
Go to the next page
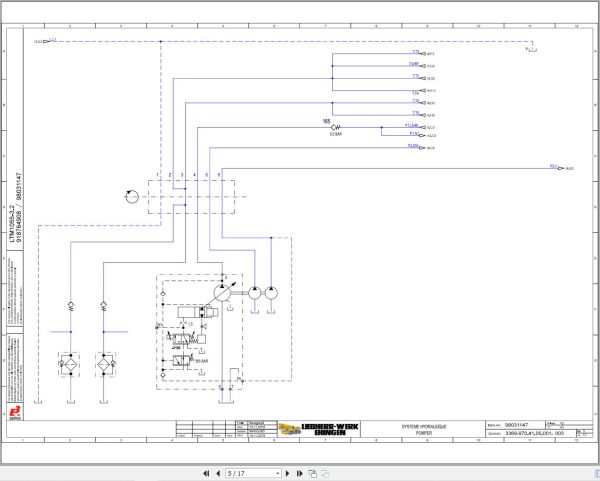(x=288, y=473)
